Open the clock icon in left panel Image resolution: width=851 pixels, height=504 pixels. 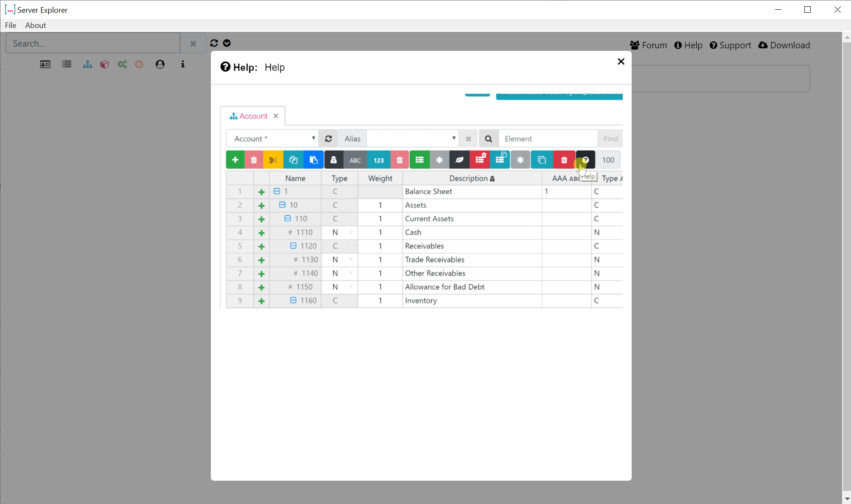click(139, 64)
